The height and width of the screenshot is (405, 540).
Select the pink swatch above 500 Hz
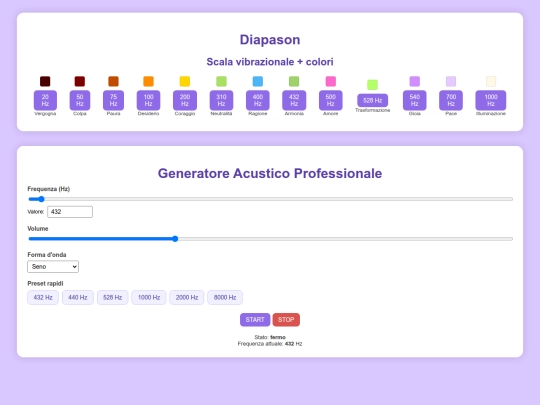point(331,81)
